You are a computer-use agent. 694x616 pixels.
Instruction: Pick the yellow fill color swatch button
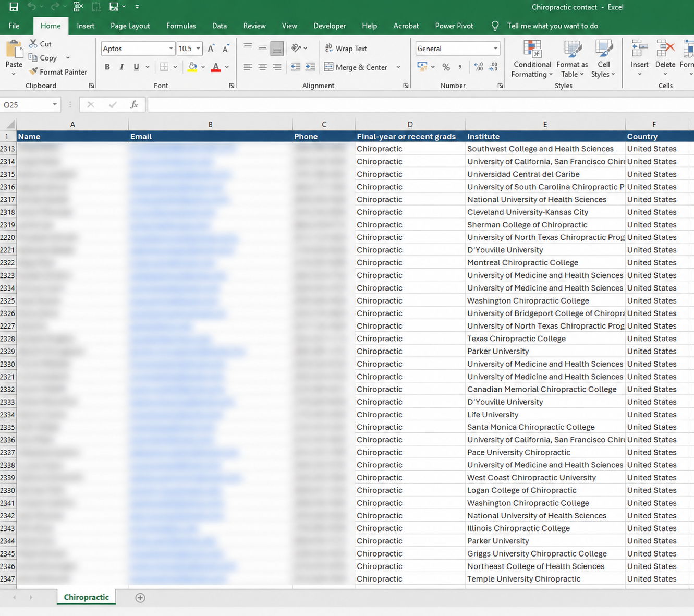[x=192, y=67]
